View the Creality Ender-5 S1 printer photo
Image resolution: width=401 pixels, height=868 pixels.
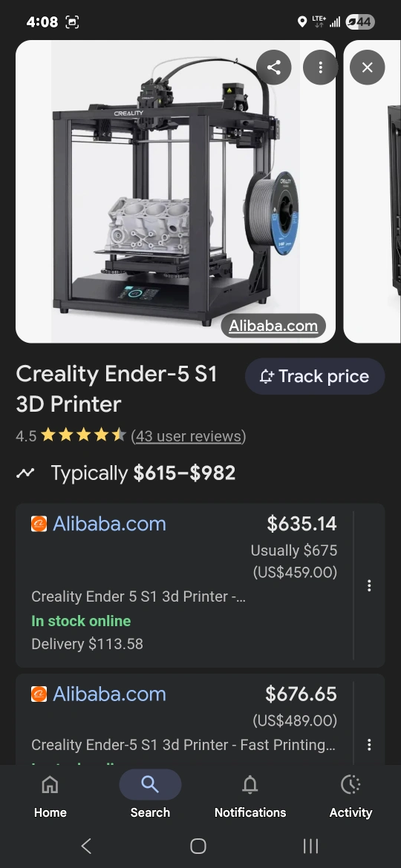click(175, 191)
